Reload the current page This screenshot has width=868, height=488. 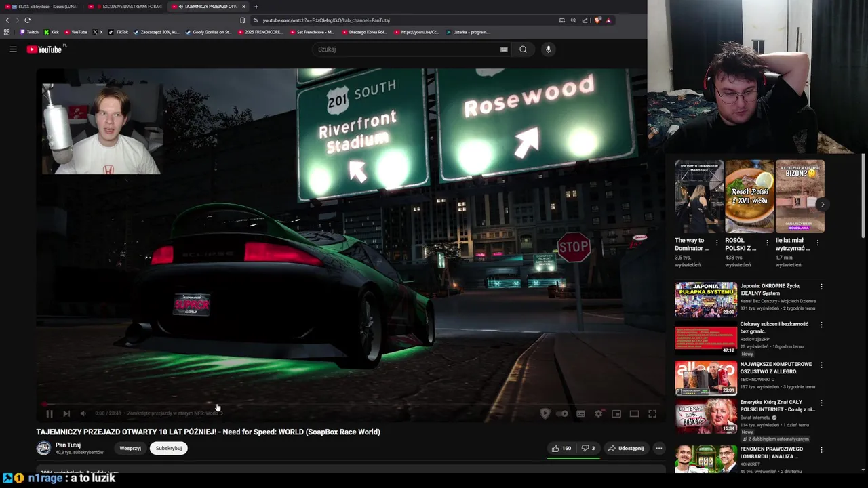[27, 20]
